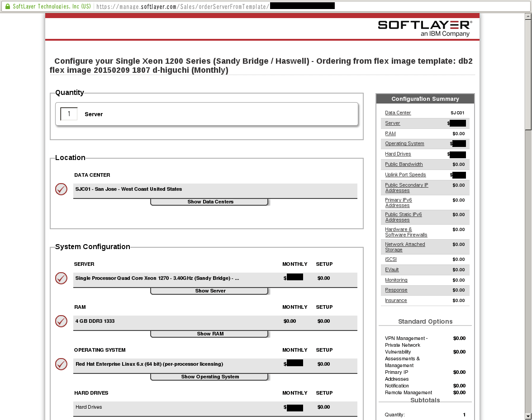
Task: Click the green SSL padlock icon
Action: [7, 6]
